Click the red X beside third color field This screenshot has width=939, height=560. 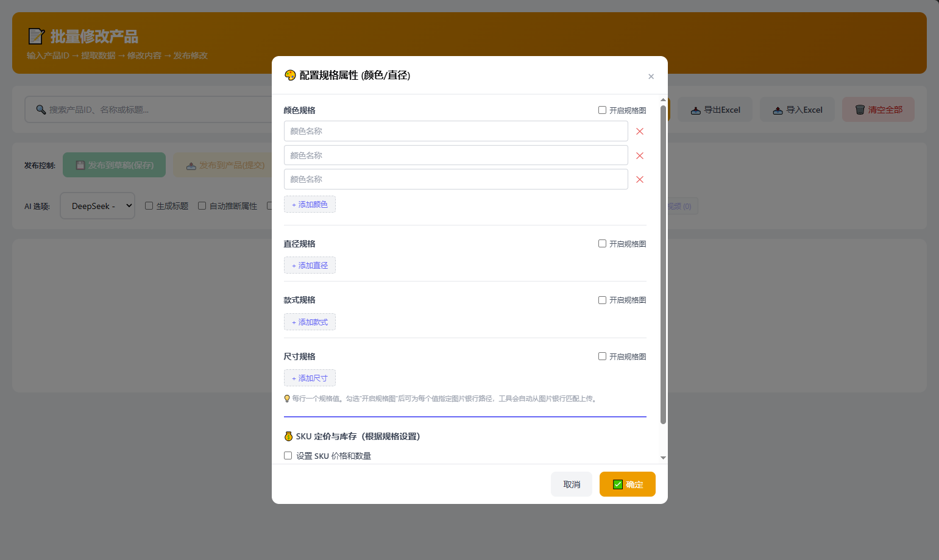coord(639,180)
